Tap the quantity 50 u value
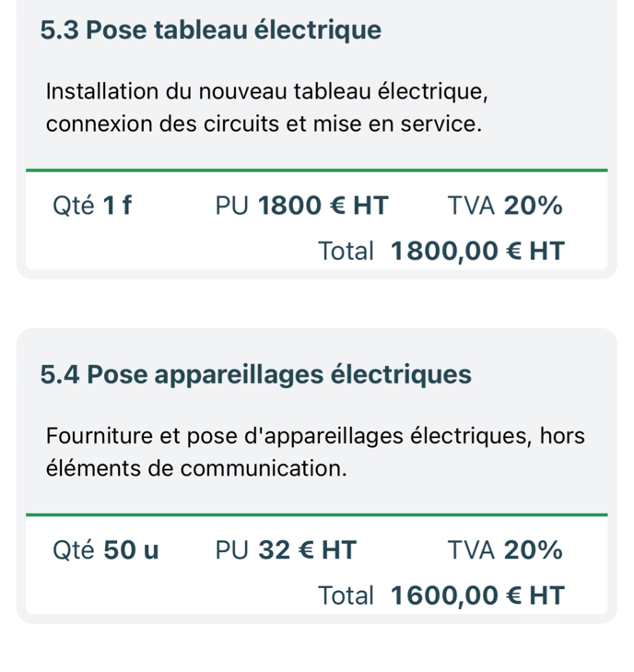Screen dimensions: 634x672 pyautogui.click(x=131, y=549)
